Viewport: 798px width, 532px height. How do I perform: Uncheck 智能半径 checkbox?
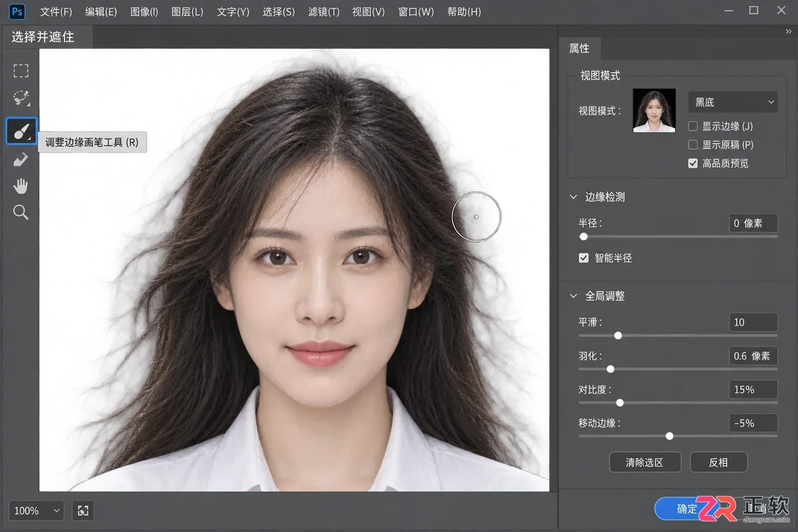584,258
